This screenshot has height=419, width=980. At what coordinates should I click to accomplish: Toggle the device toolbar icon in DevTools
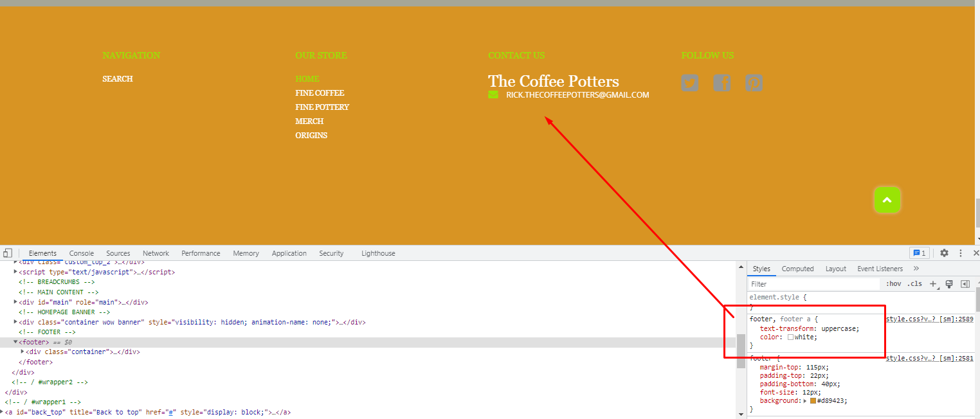[x=7, y=253]
